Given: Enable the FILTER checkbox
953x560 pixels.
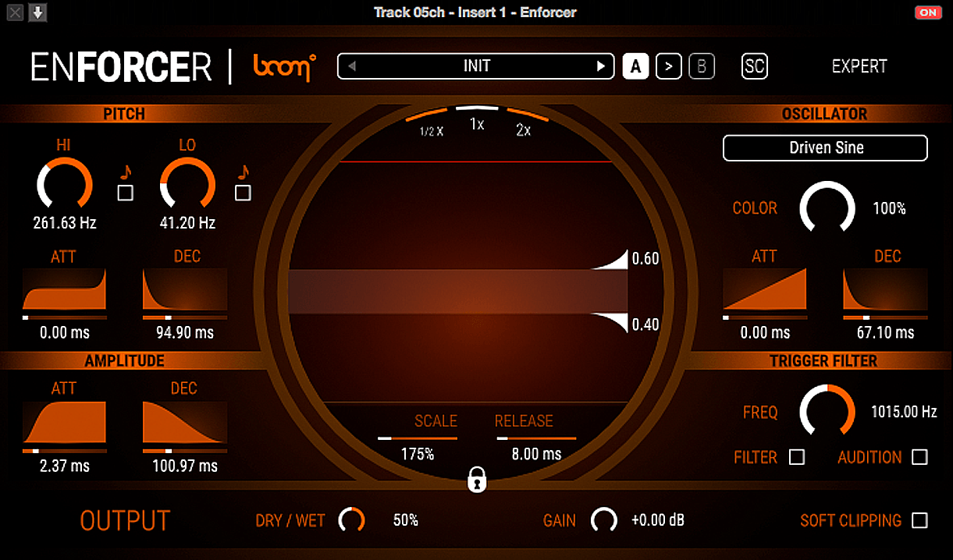Looking at the screenshot, I should point(797,458).
